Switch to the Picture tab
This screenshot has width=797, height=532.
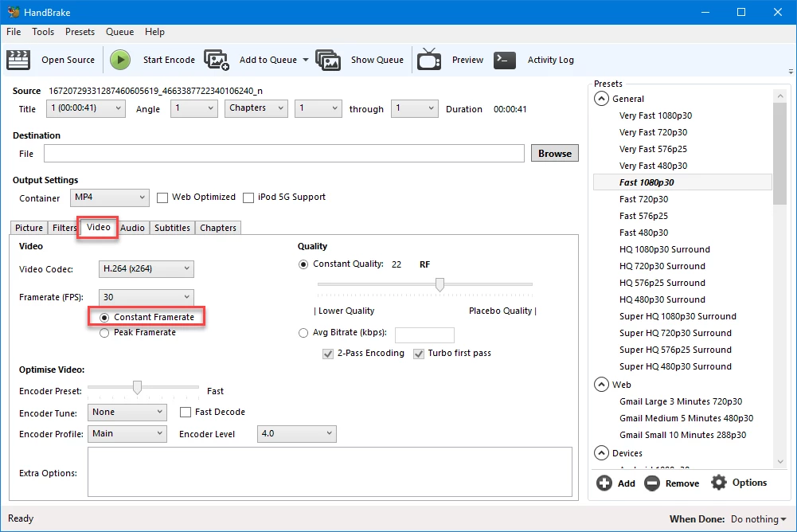tap(29, 228)
